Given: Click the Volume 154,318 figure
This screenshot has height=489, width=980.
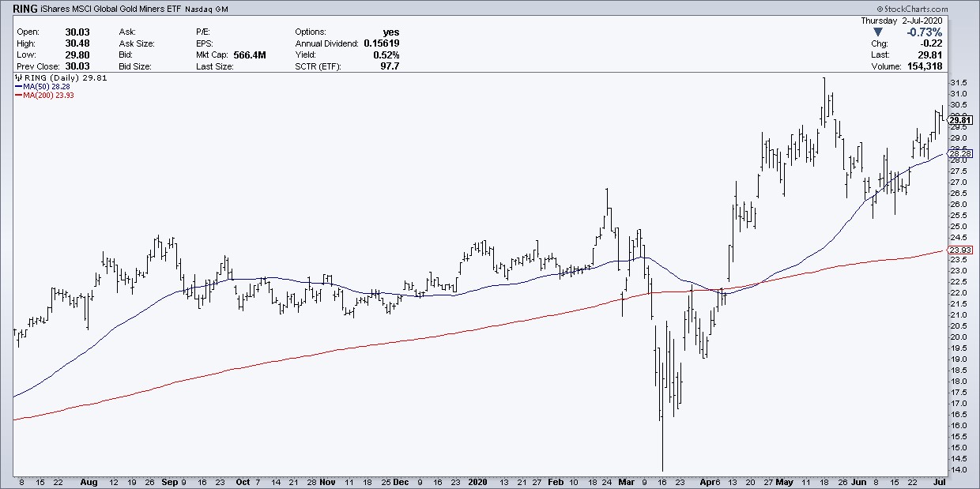Looking at the screenshot, I should [x=952, y=67].
